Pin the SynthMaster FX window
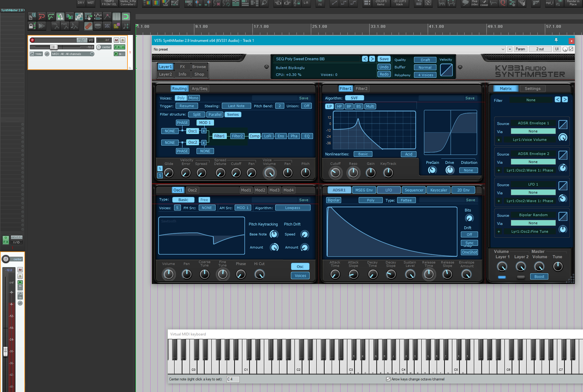Screen dimensions: 583x392 click(x=556, y=41)
